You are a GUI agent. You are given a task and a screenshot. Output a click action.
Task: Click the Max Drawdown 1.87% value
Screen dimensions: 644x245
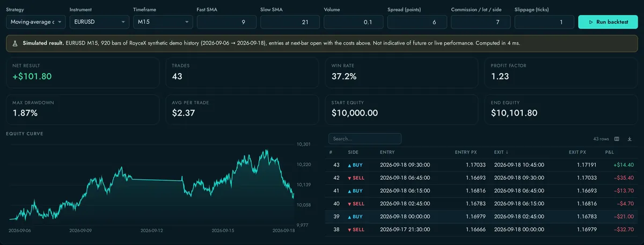(x=25, y=113)
